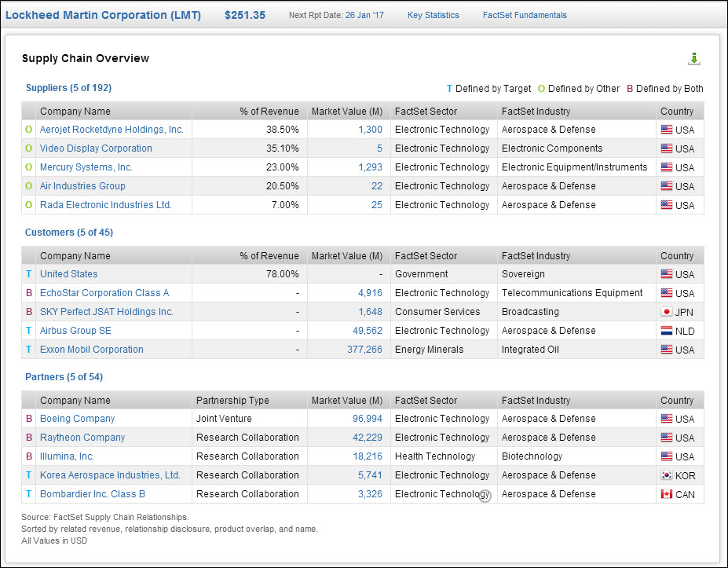
Task: Click Video Display Corporation market value 5
Action: pos(379,148)
